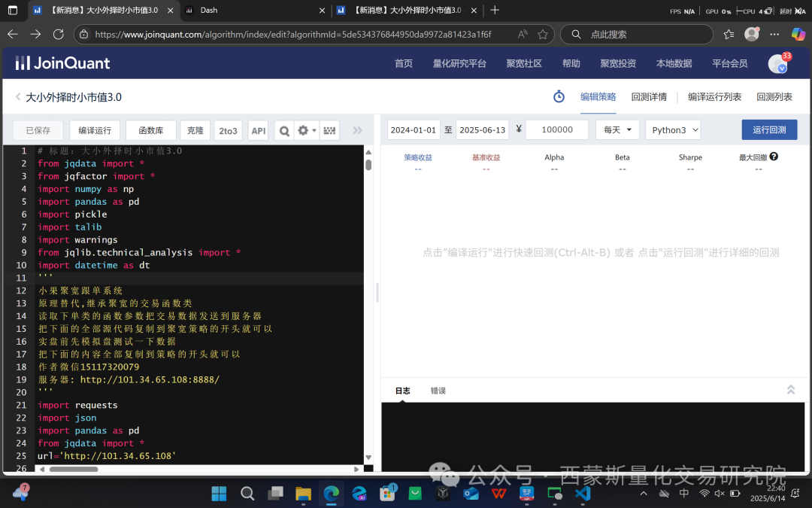Expand editor panel with double-chevron icon
The width and height of the screenshot is (812, 508).
(x=357, y=131)
